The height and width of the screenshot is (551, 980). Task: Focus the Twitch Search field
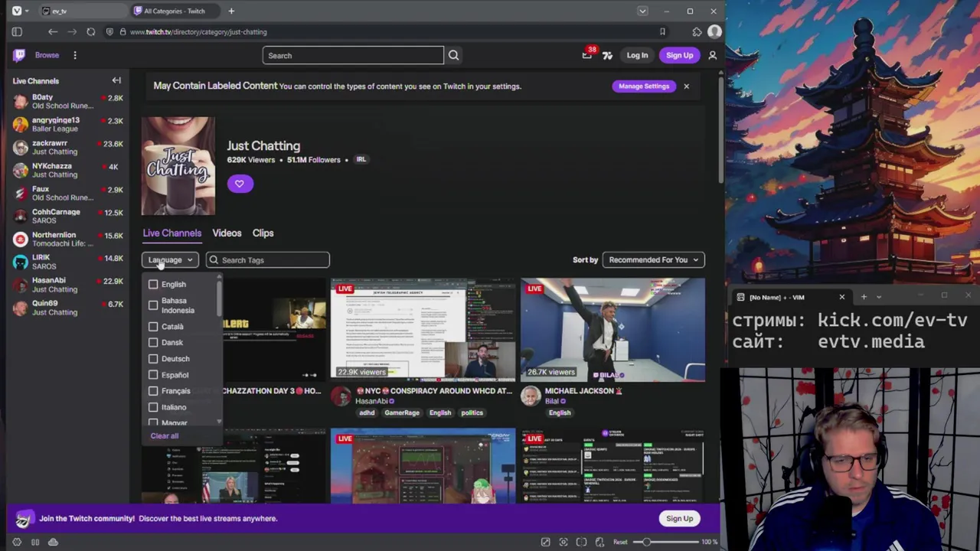tap(353, 55)
